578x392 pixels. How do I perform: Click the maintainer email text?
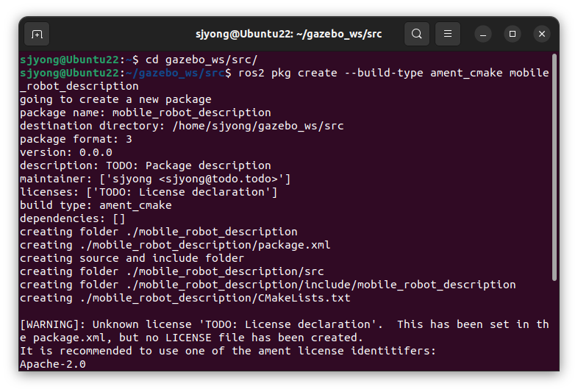coord(218,179)
